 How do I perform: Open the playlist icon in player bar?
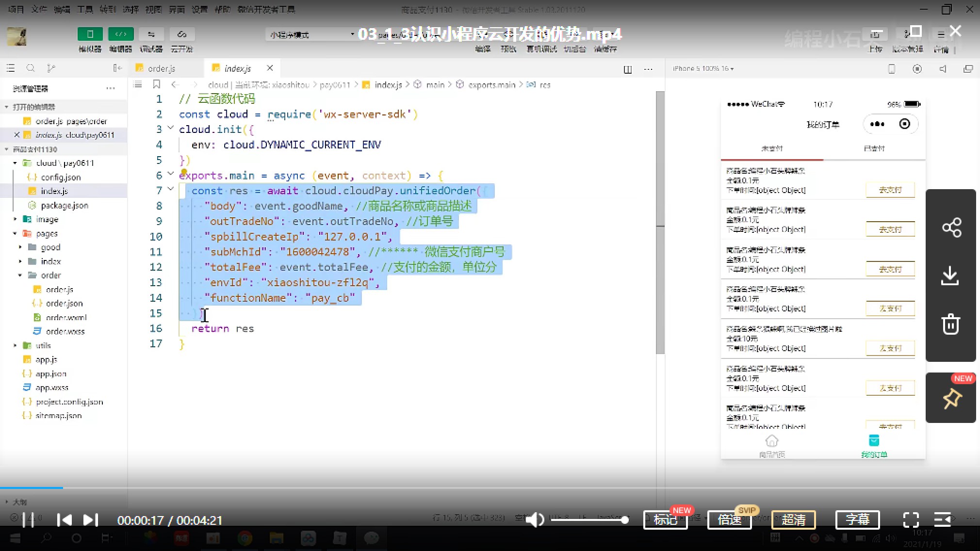coord(942,520)
